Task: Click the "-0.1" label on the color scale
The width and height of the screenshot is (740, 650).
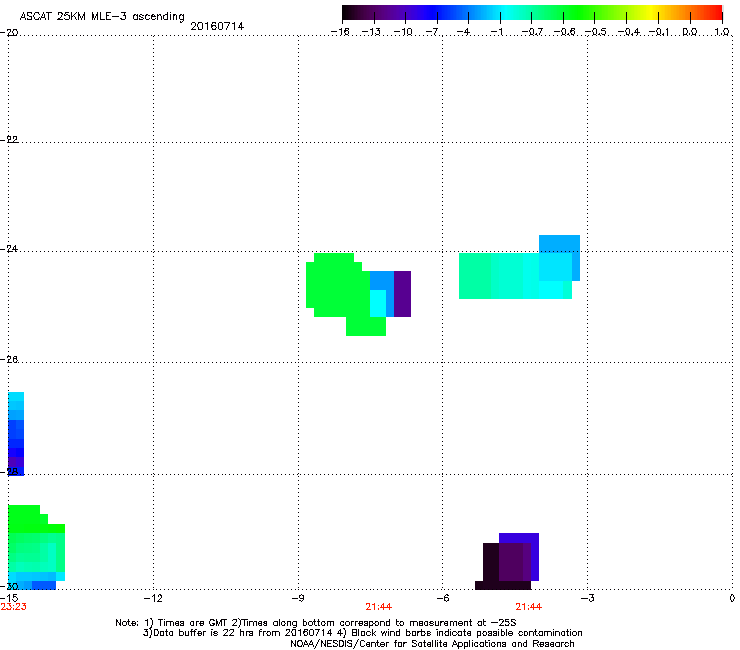Action: (x=659, y=32)
